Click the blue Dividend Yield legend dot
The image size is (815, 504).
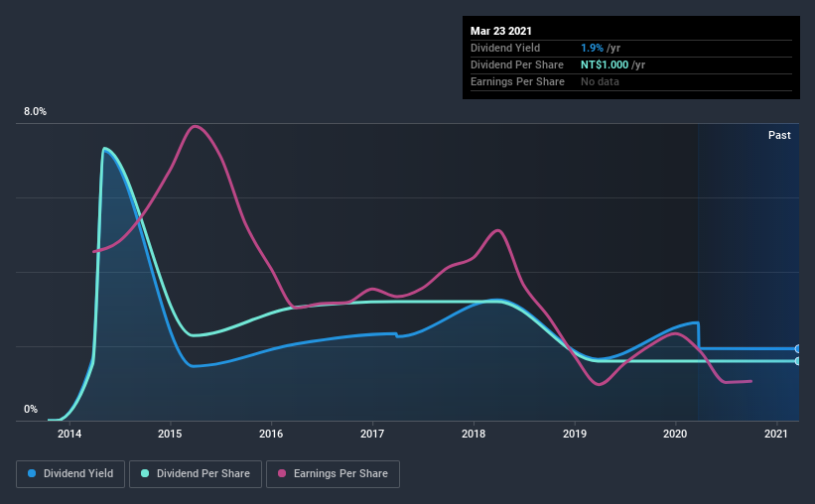[x=32, y=473]
